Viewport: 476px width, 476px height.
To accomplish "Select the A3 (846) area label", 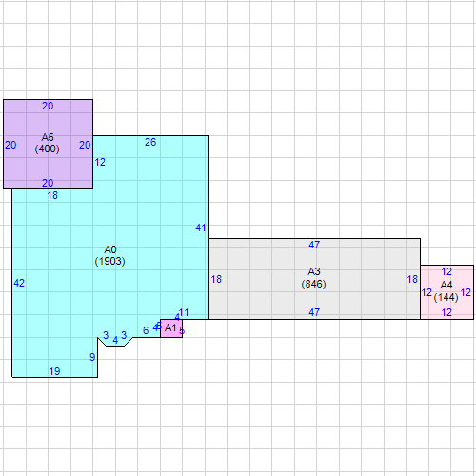I will click(x=314, y=278).
